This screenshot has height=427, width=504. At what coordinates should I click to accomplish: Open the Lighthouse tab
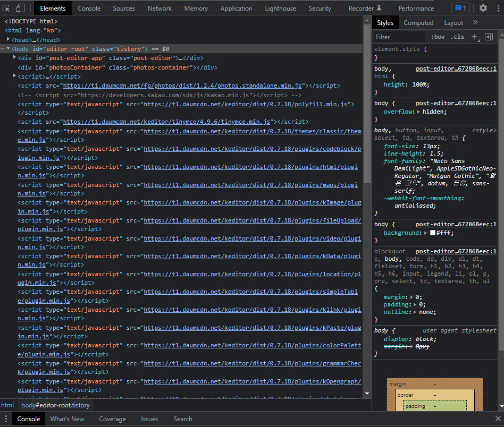(x=280, y=8)
